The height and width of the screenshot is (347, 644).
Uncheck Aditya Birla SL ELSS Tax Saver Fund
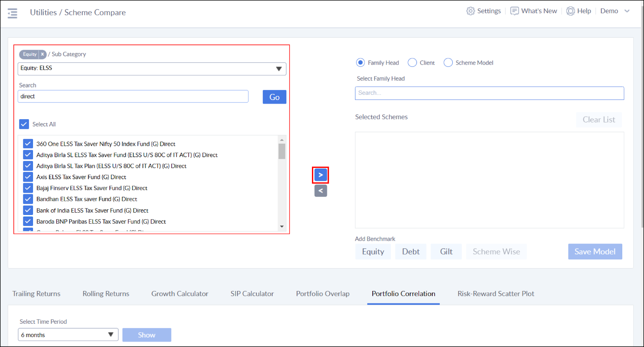[x=28, y=155]
